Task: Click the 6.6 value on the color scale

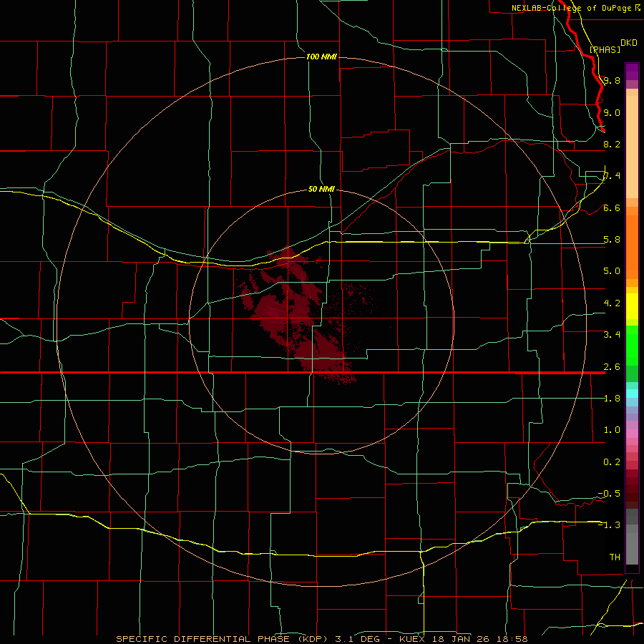Action: point(612,208)
